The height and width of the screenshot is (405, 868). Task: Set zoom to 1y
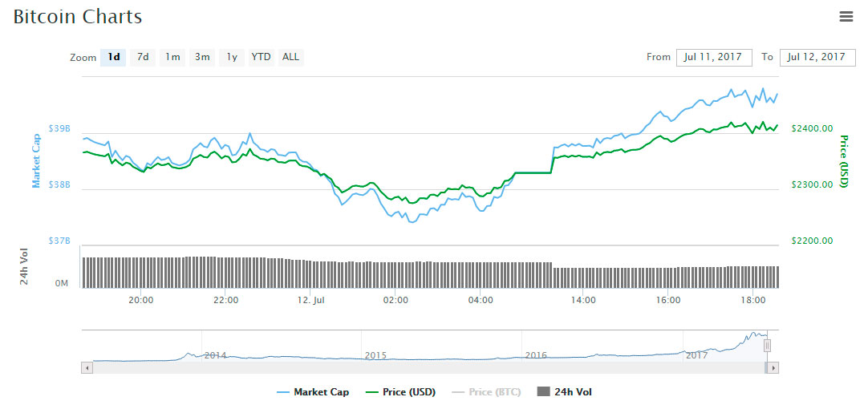(x=232, y=57)
